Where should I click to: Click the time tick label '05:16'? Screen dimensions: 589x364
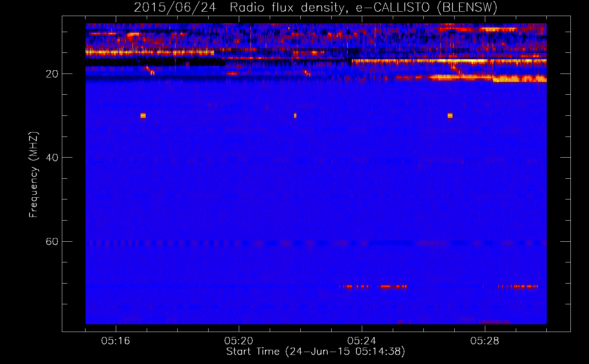coord(116,341)
